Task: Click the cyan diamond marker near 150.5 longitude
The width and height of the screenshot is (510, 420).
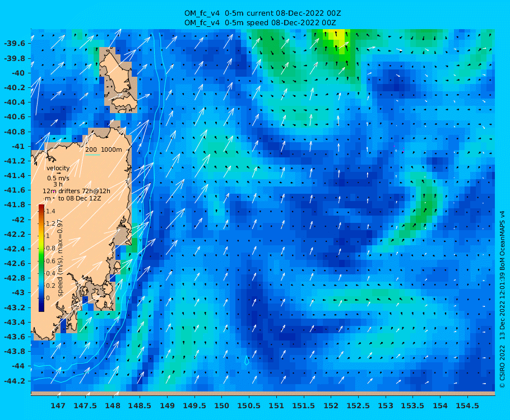Action: (x=247, y=360)
